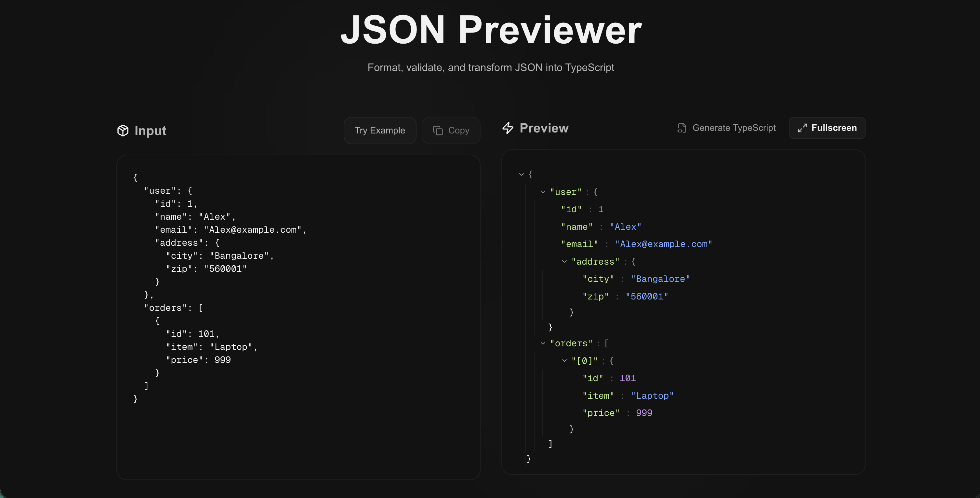The width and height of the screenshot is (980, 498).
Task: Click the copy icon on the Copy button
Action: click(x=438, y=130)
